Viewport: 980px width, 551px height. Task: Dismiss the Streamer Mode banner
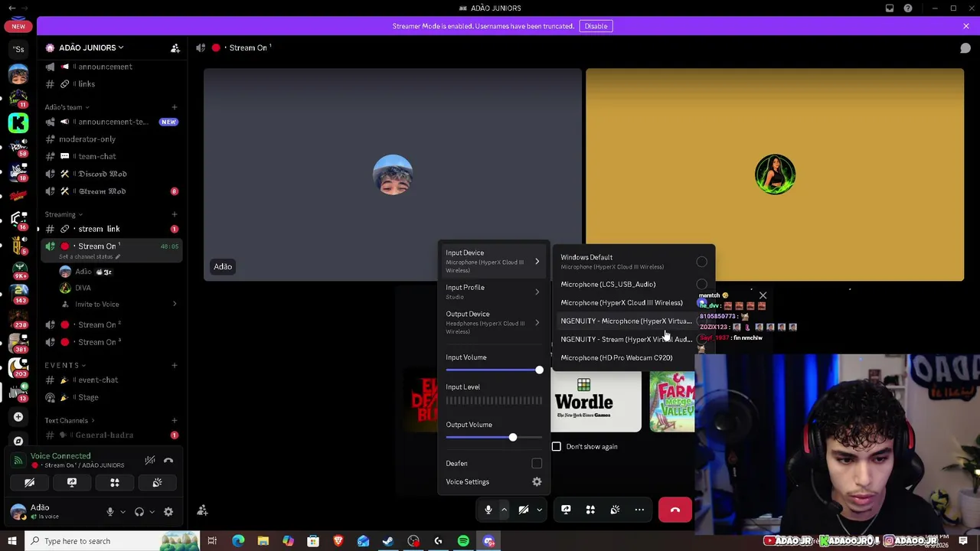click(966, 26)
